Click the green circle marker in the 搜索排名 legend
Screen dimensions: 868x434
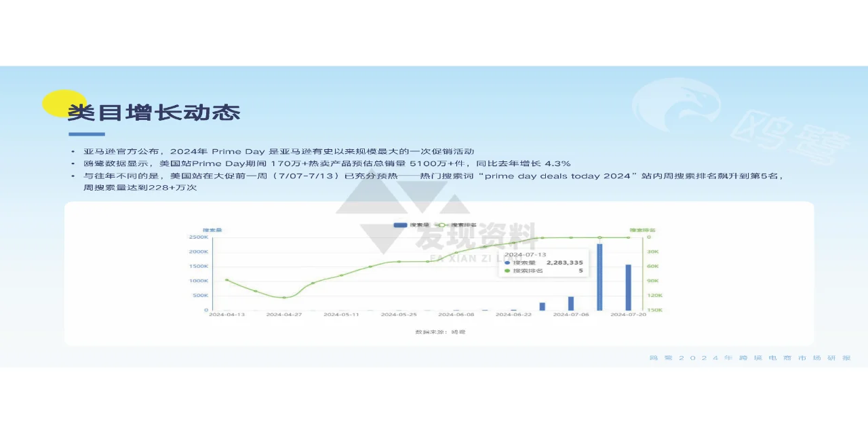tap(442, 225)
